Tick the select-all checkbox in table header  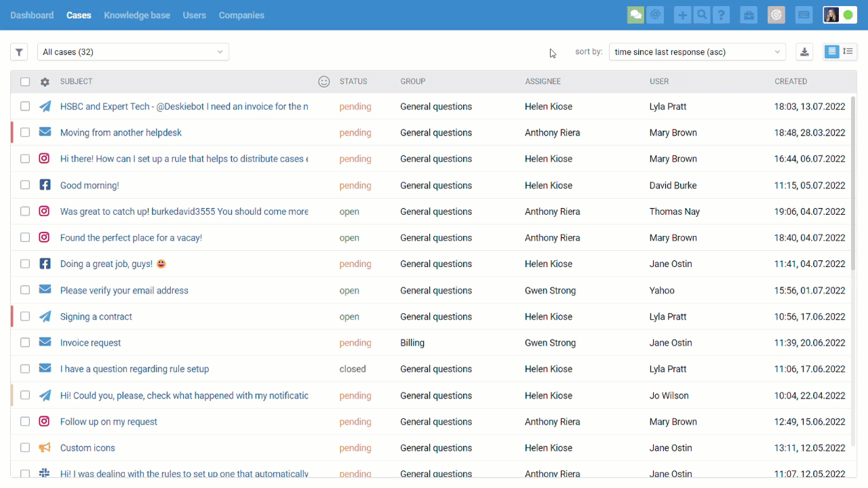[25, 82]
